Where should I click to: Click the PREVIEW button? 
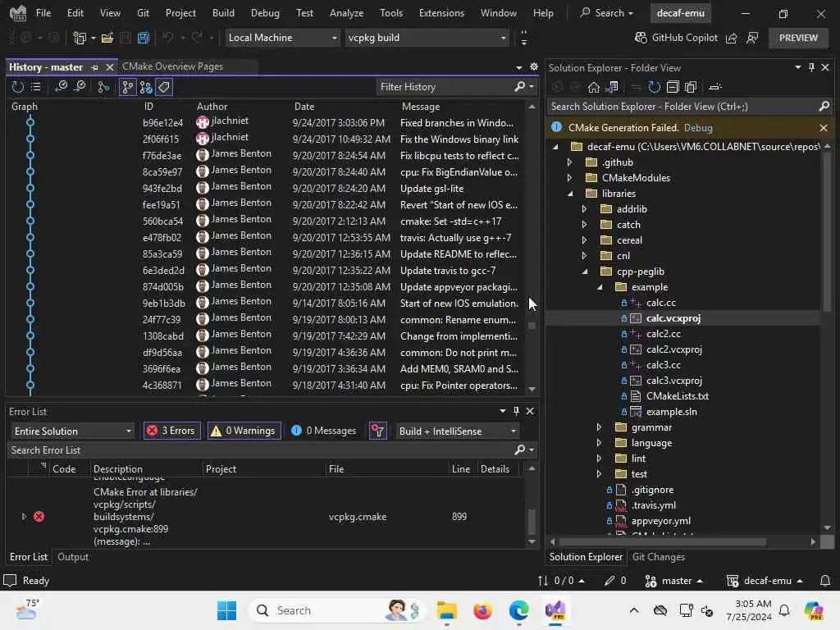click(798, 38)
